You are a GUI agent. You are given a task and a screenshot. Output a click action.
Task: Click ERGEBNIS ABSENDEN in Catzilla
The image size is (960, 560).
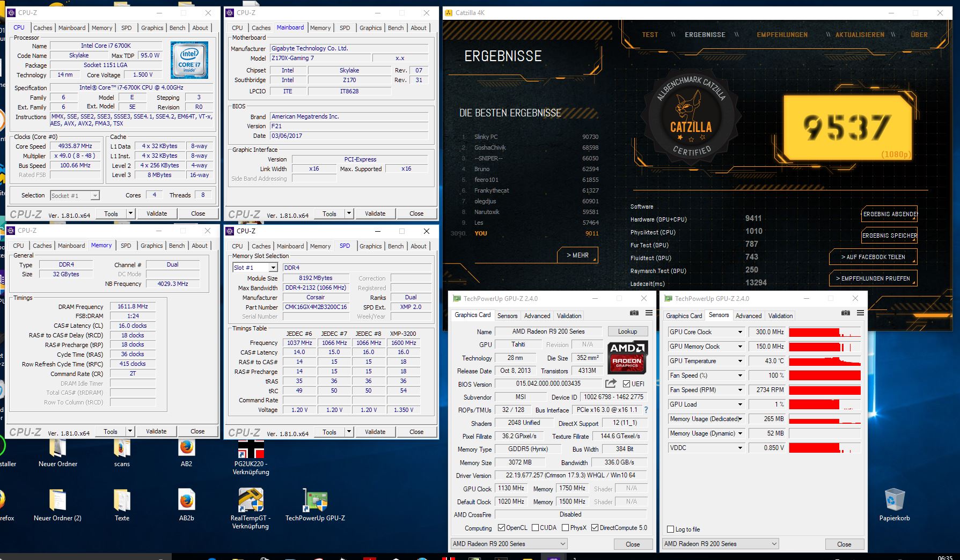coord(890,214)
